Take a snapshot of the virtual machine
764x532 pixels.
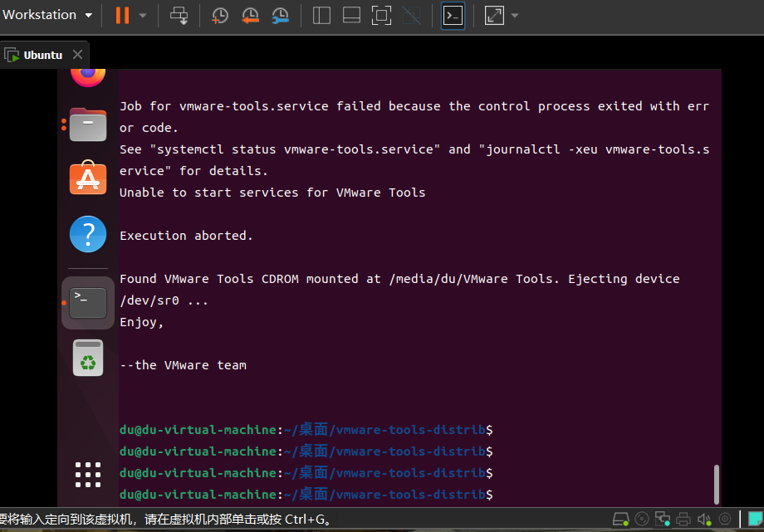(220, 16)
